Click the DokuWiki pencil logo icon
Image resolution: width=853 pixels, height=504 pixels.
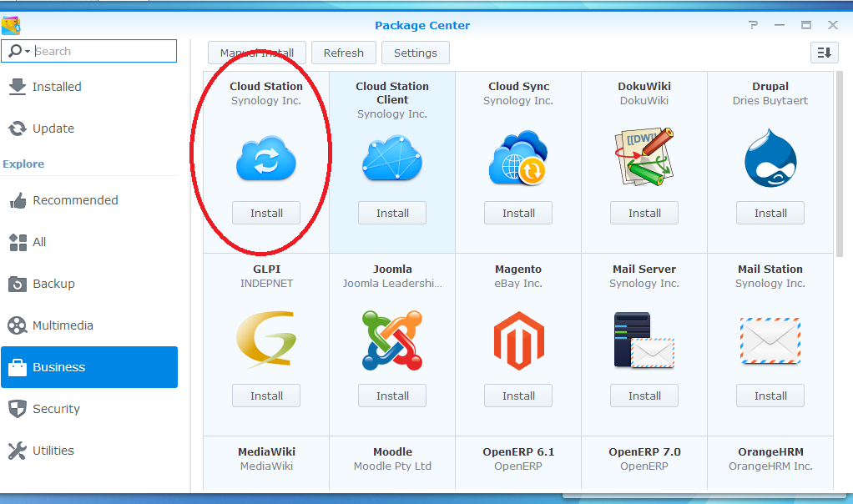click(x=644, y=157)
